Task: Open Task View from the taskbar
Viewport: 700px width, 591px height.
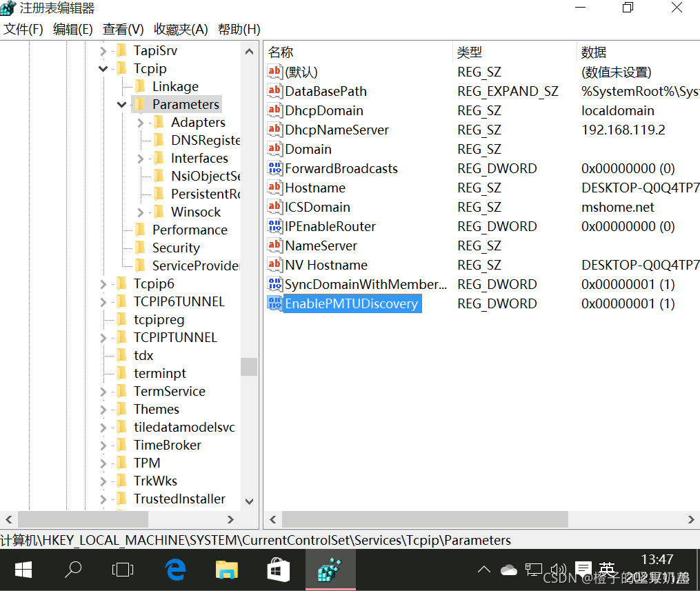Action: pos(123,570)
